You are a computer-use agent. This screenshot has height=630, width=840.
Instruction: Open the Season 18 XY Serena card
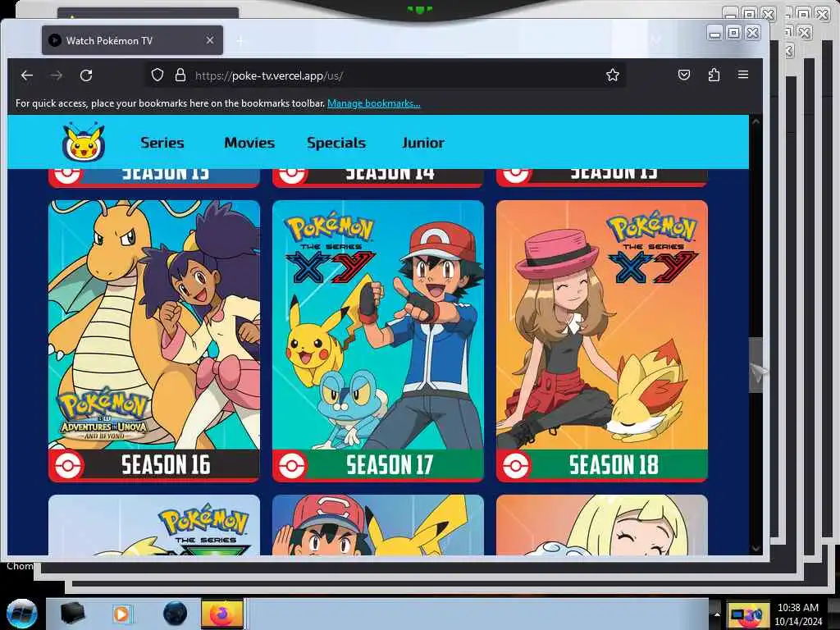point(602,341)
